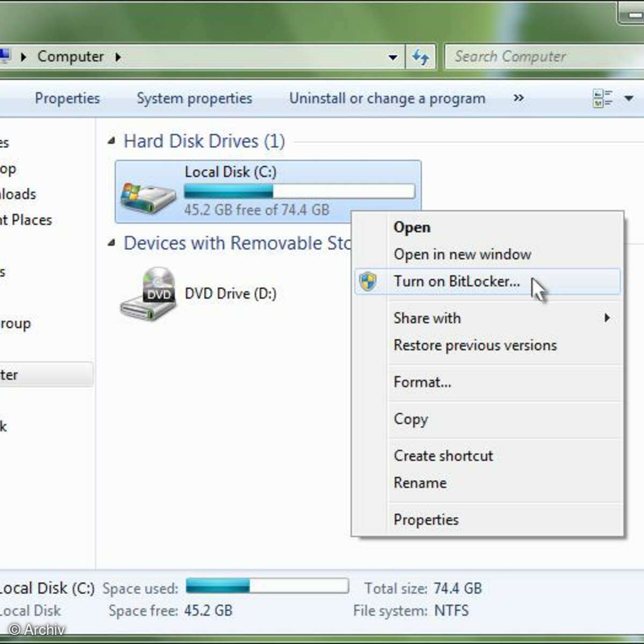The width and height of the screenshot is (644, 644).
Task: Collapse the Devices with Removable Storage group
Action: (112, 243)
